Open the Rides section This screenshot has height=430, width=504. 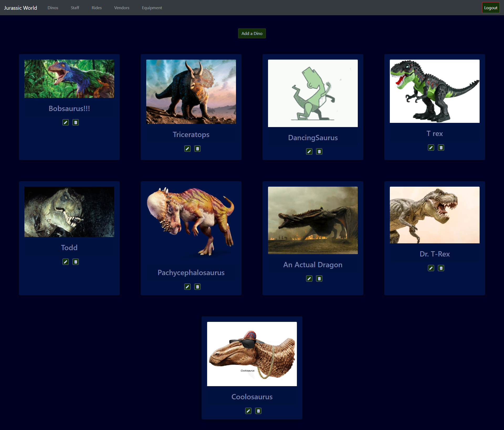(x=97, y=8)
